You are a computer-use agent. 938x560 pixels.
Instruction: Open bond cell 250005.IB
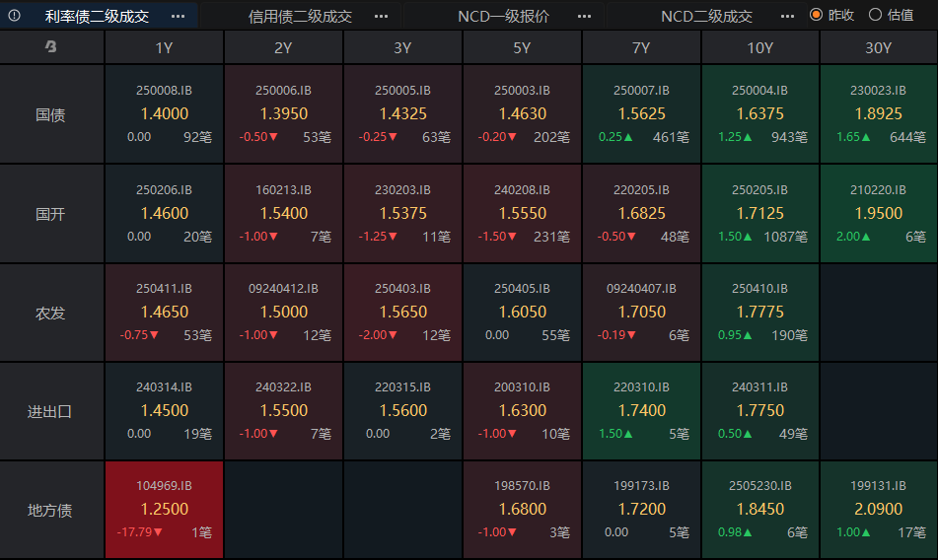coord(402,113)
